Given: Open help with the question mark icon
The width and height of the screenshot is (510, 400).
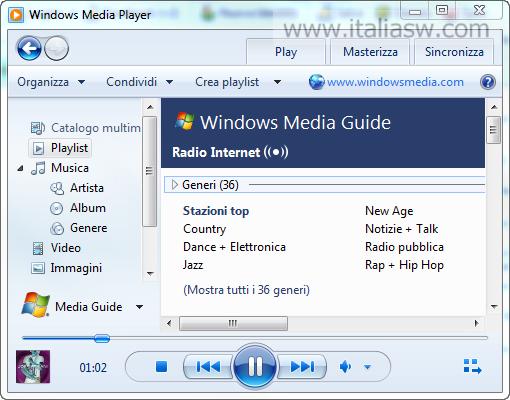Looking at the screenshot, I should 488,82.
